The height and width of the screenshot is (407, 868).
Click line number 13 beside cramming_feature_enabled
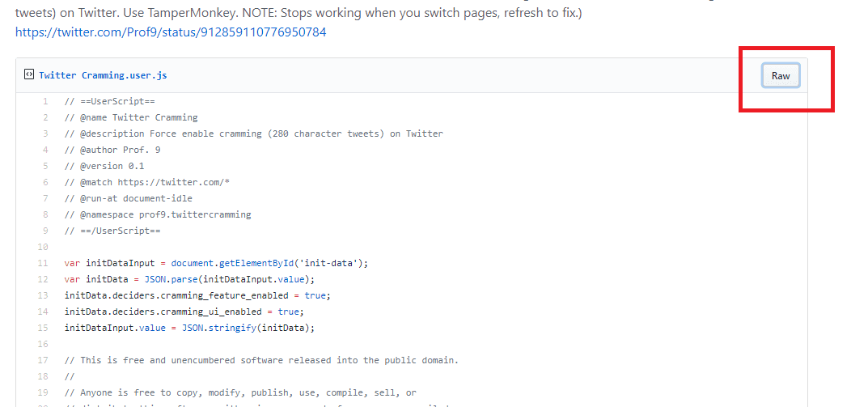point(43,295)
